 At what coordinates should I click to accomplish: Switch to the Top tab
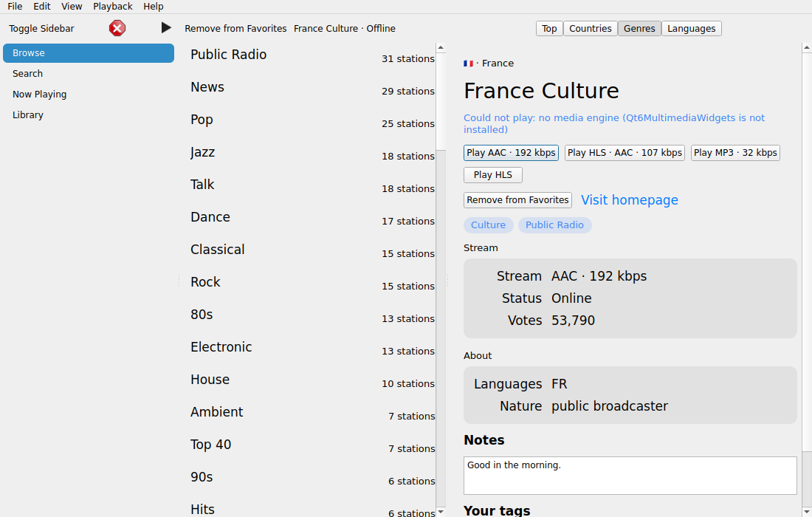549,29
